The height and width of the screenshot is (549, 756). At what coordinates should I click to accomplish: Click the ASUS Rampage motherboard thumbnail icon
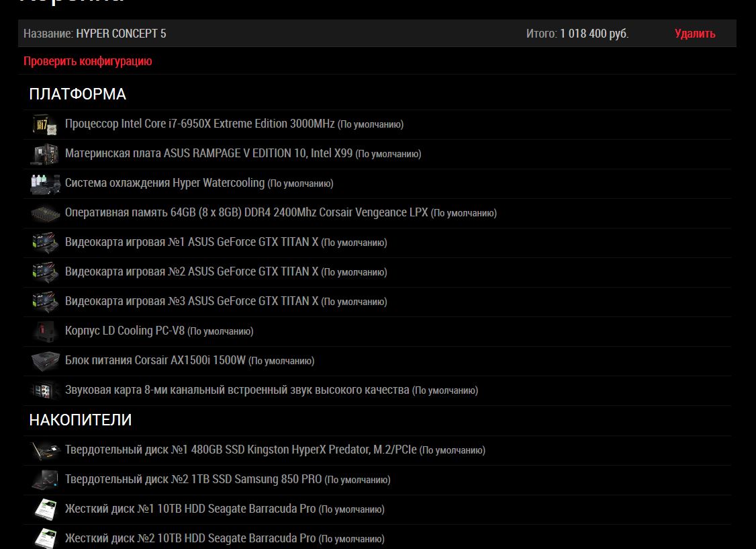click(x=46, y=154)
